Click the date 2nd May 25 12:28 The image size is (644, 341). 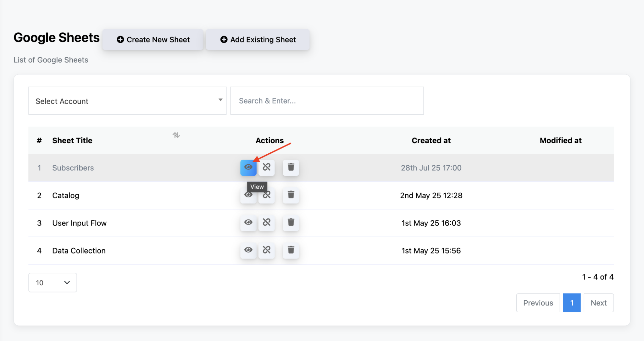431,196
